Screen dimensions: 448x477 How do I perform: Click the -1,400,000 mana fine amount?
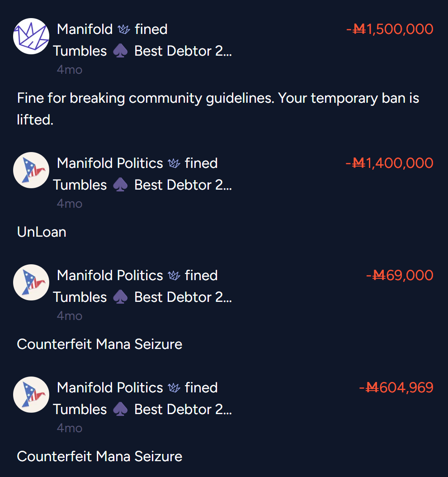click(390, 163)
